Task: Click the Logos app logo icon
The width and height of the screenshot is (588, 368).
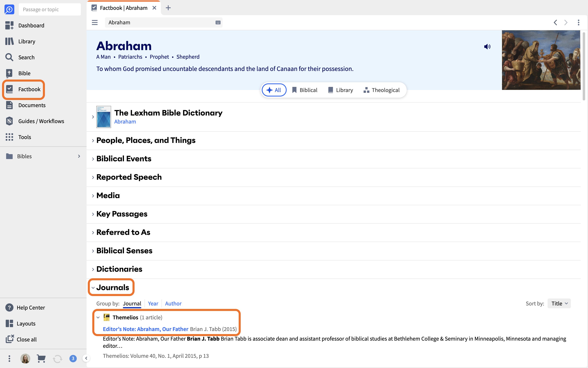Action: click(x=9, y=9)
